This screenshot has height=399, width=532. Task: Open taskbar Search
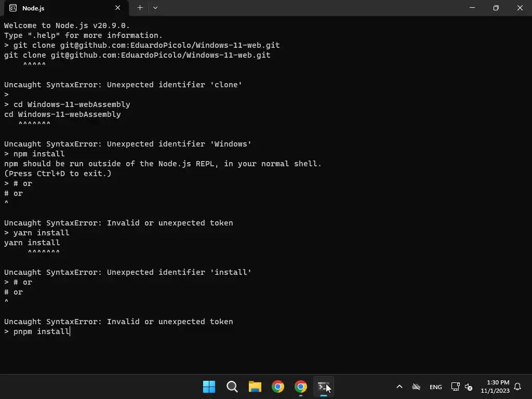pyautogui.click(x=232, y=387)
